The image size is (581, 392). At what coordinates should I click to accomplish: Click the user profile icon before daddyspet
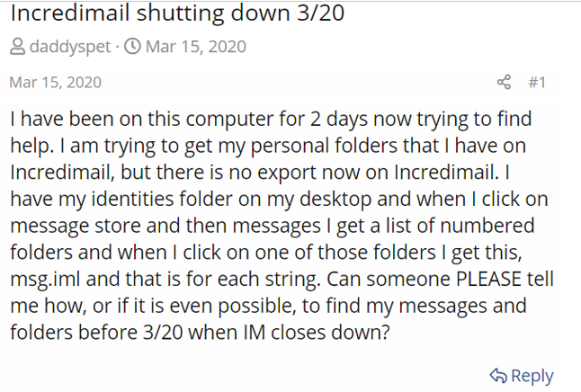click(17, 47)
